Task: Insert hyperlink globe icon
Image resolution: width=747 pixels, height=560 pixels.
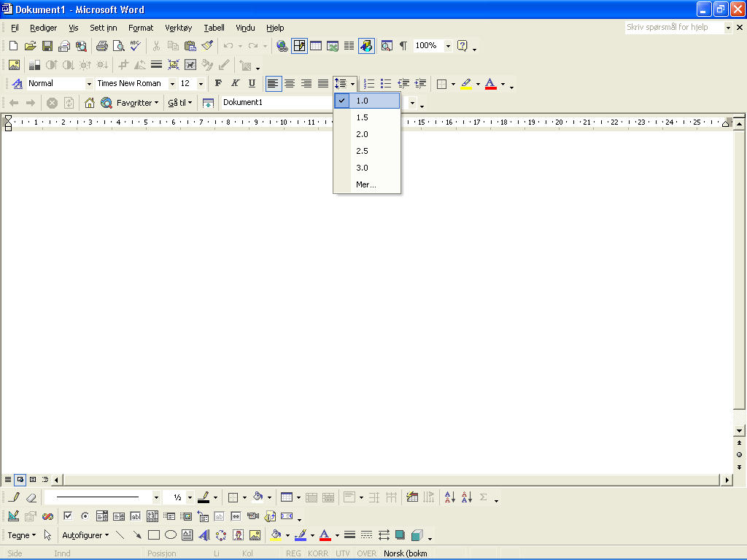Action: 282,46
